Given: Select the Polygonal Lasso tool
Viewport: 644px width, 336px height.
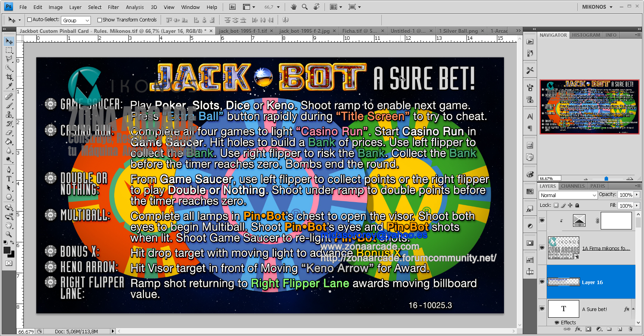Looking at the screenshot, I should (x=9, y=59).
